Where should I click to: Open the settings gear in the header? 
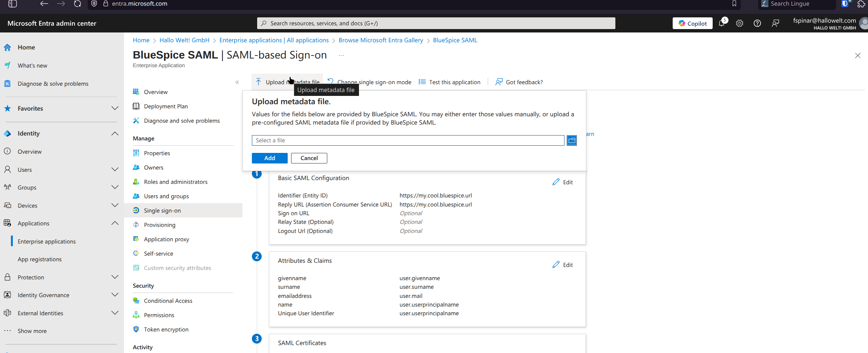pos(739,23)
